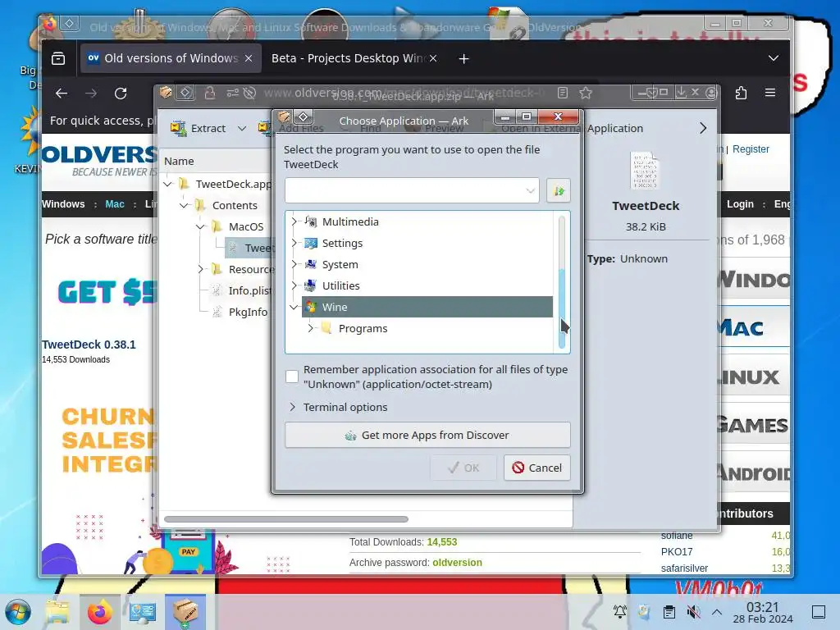Open Firefox list all tabs dropdown

click(773, 58)
